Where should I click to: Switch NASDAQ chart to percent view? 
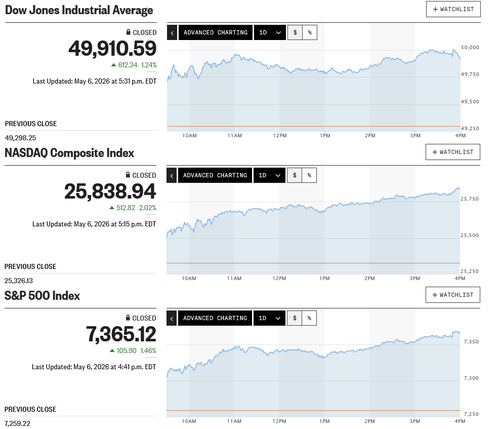(309, 175)
